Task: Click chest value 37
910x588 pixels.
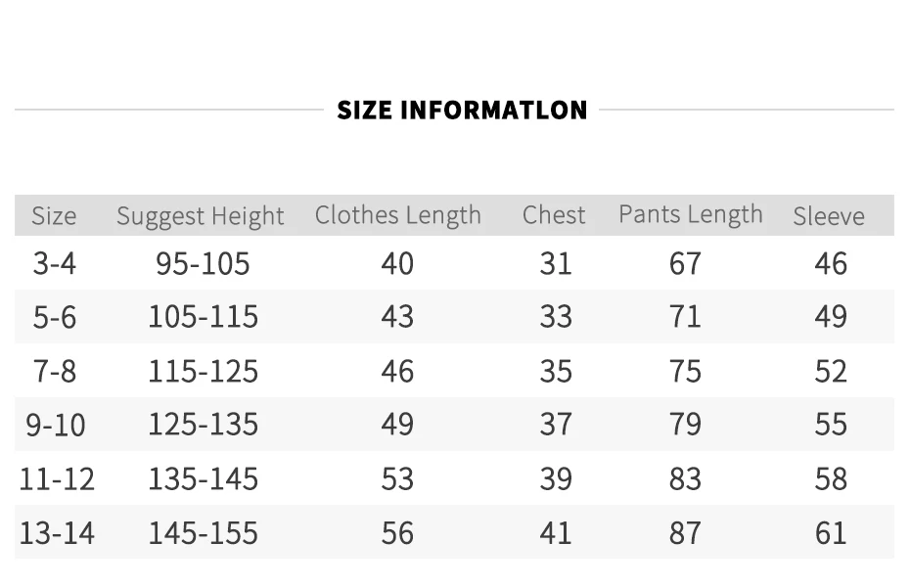Action: coord(556,425)
